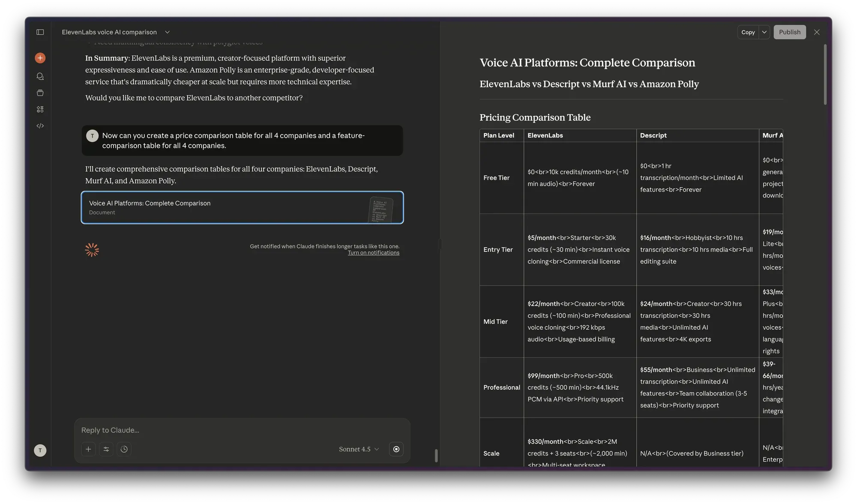
Task: Expand the Copy button dropdown arrow
Action: [764, 32]
